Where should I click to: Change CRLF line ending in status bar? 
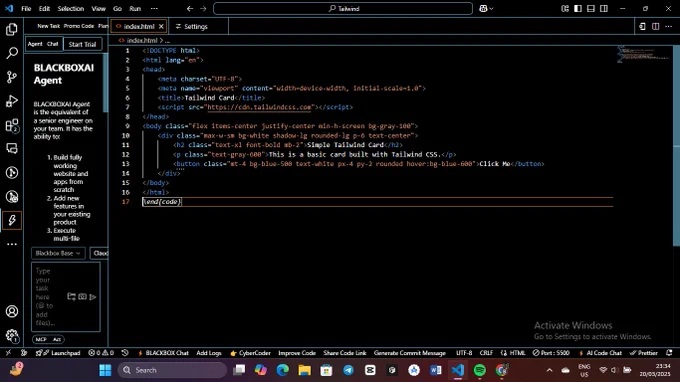coord(486,353)
